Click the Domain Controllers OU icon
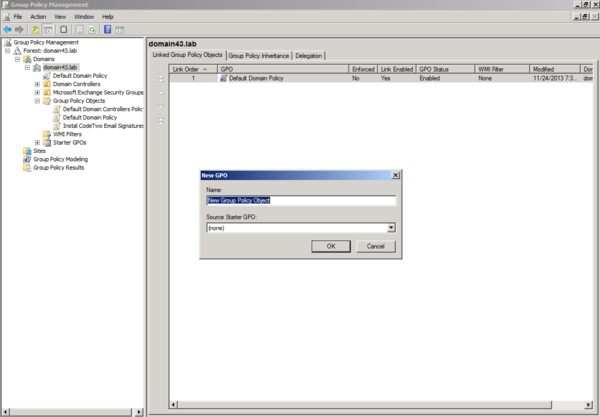 coord(47,84)
